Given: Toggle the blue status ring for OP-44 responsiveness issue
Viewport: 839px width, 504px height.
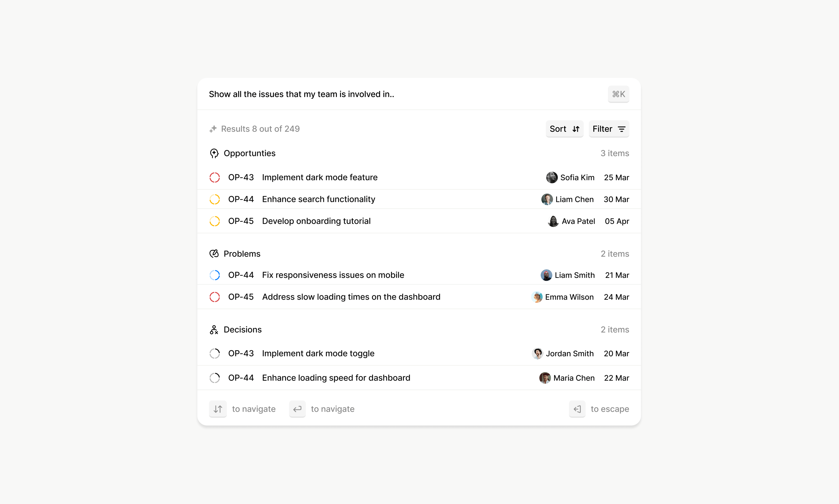Looking at the screenshot, I should [x=215, y=275].
